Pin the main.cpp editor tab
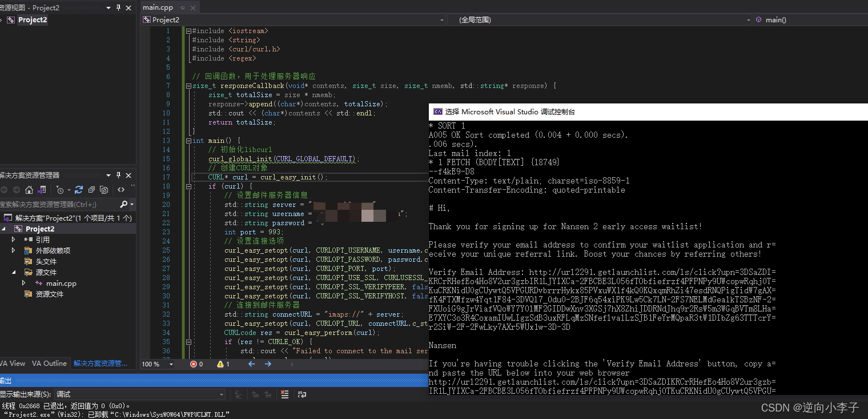This screenshot has height=419, width=868. tap(183, 7)
